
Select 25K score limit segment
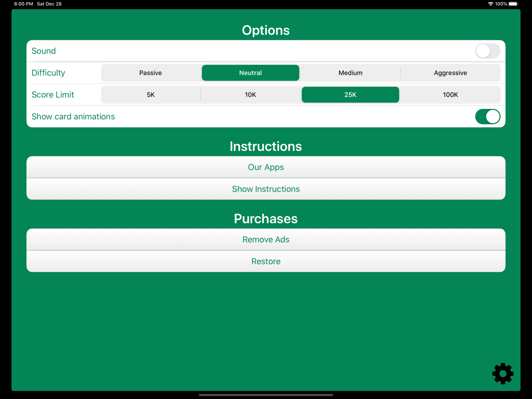(350, 94)
